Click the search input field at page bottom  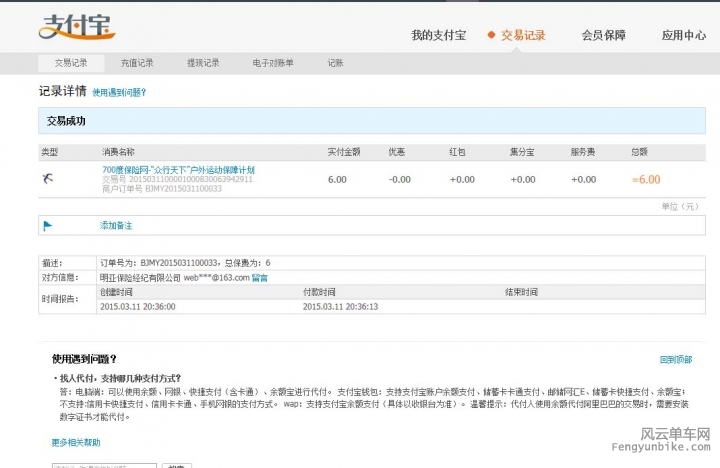point(104,466)
